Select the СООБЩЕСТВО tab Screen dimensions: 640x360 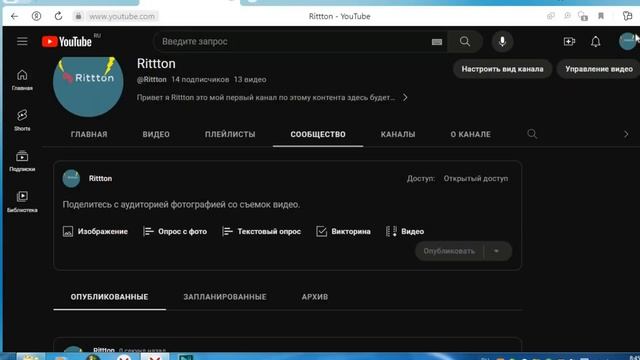318,134
